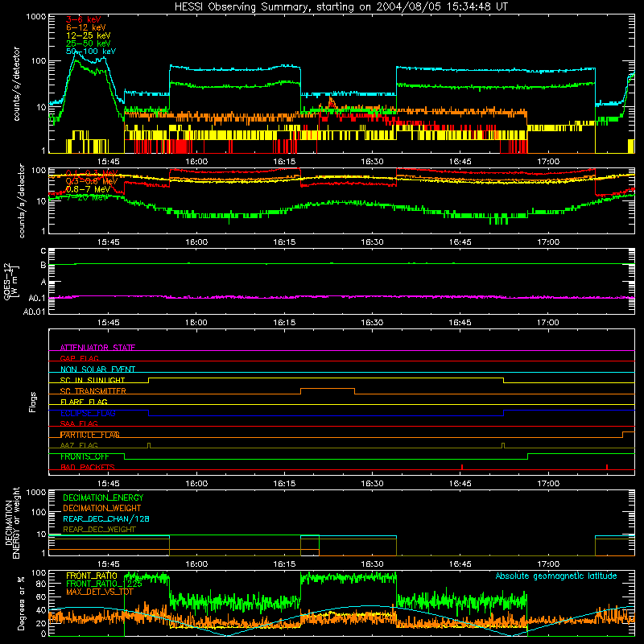Click the Degrees or % axis label

[x=21, y=604]
